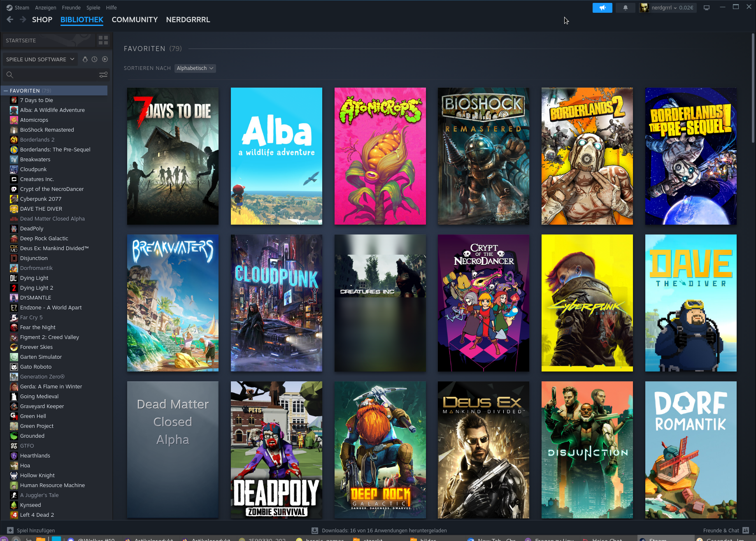Open the notification bell
The image size is (756, 541).
click(x=625, y=7)
